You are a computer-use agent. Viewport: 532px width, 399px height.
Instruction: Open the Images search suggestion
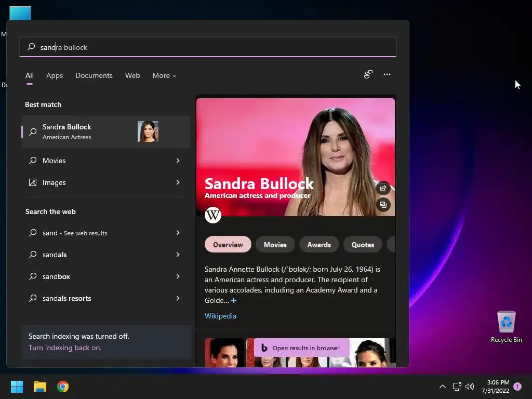(x=105, y=182)
